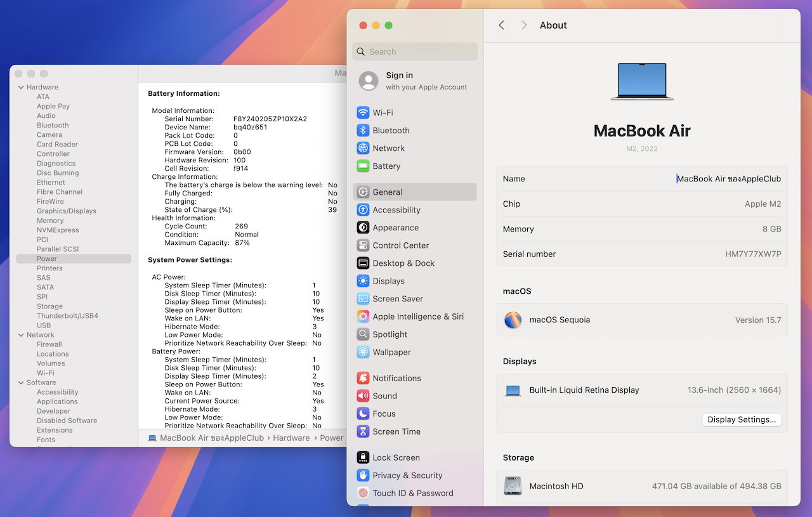
Task: Select Extensions under Software in System Information
Action: (55, 430)
